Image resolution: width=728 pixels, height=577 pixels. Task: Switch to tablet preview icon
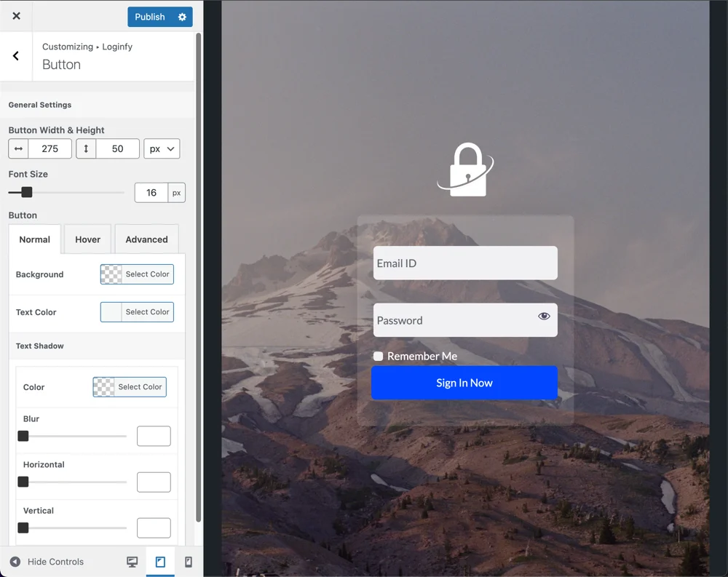(x=160, y=562)
